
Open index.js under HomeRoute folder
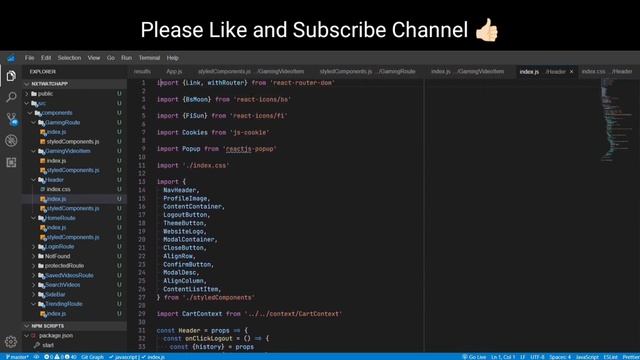(74, 227)
